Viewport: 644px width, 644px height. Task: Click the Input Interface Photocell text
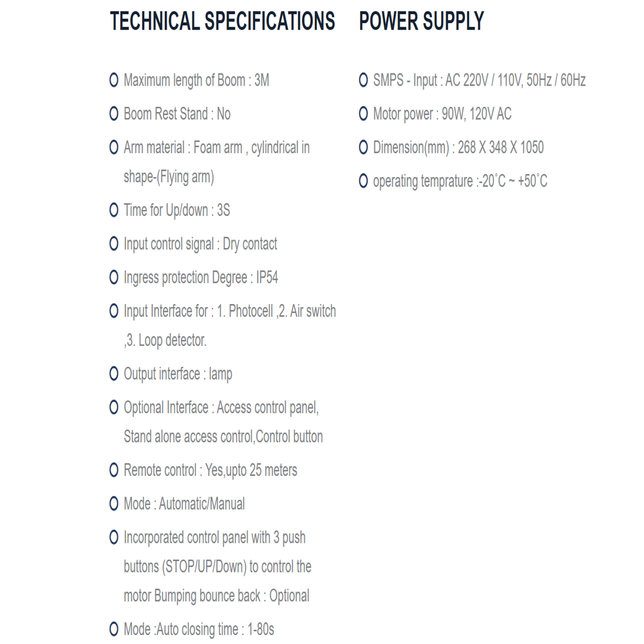click(230, 311)
